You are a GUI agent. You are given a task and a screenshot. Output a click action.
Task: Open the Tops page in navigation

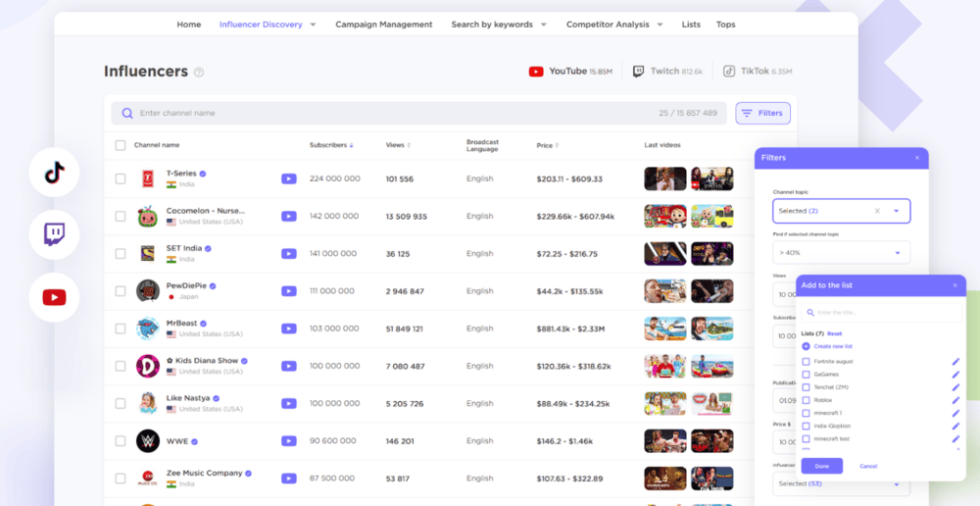click(725, 25)
